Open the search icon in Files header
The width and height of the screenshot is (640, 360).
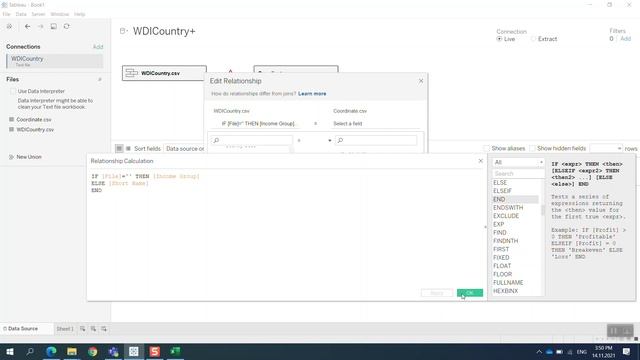coord(100,80)
